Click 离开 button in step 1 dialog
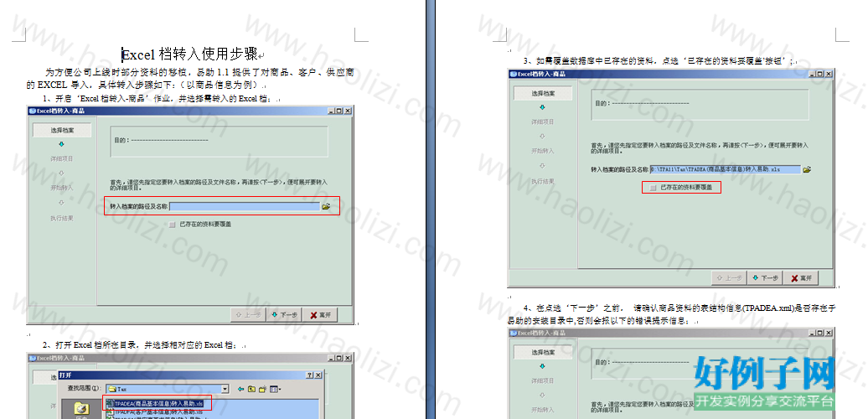 [320, 315]
